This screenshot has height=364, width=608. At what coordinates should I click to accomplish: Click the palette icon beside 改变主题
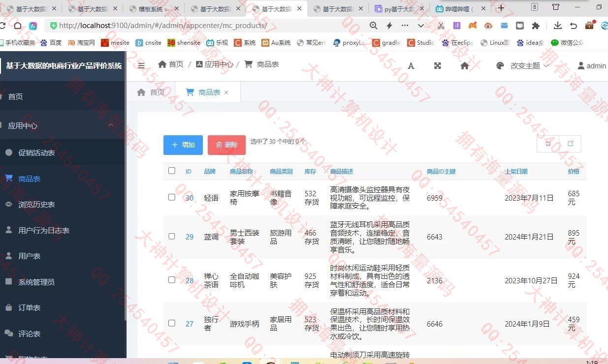(500, 65)
